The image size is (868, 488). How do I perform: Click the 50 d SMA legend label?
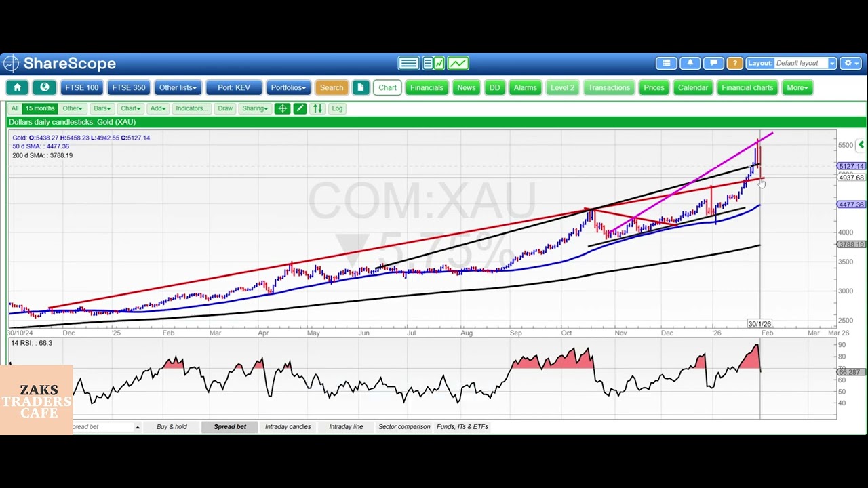point(41,146)
